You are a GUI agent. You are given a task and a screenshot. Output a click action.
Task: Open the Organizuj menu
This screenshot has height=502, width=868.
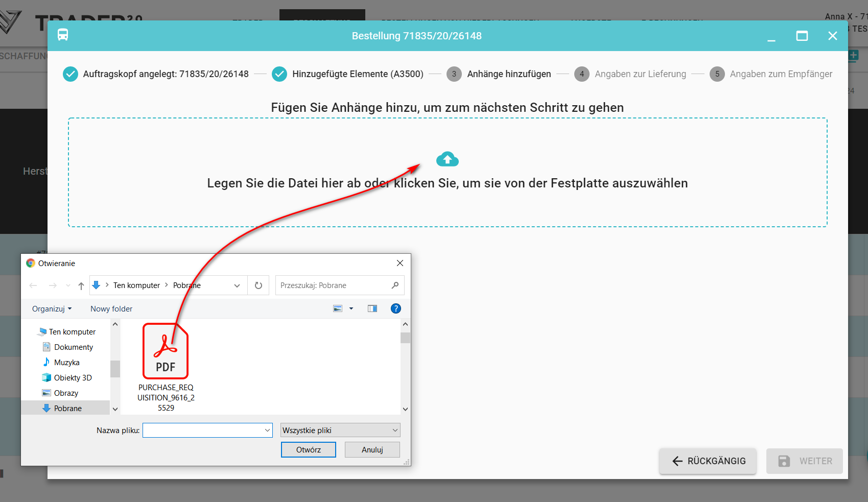(52, 309)
